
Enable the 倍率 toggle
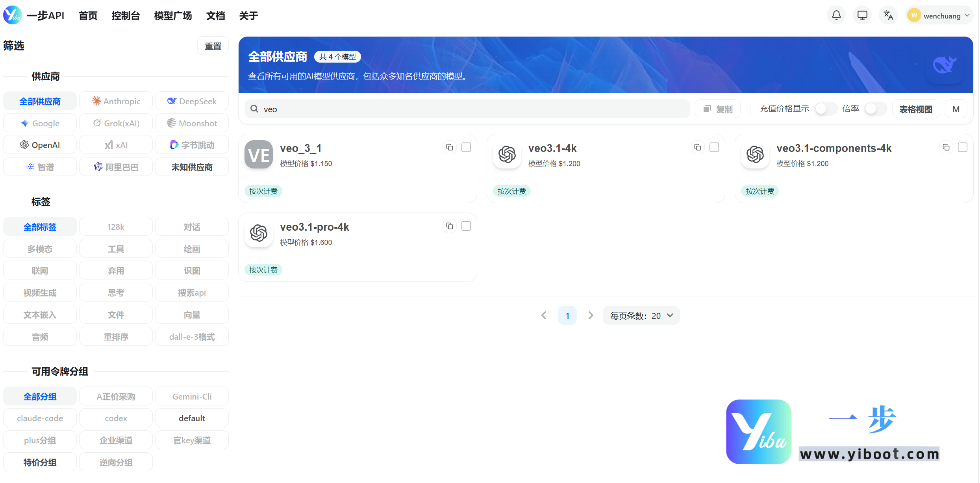875,109
